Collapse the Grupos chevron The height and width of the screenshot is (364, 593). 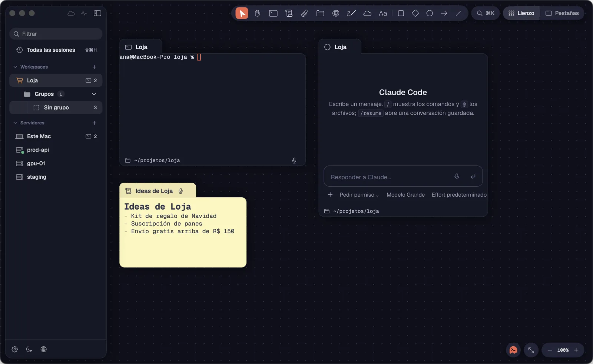[94, 94]
